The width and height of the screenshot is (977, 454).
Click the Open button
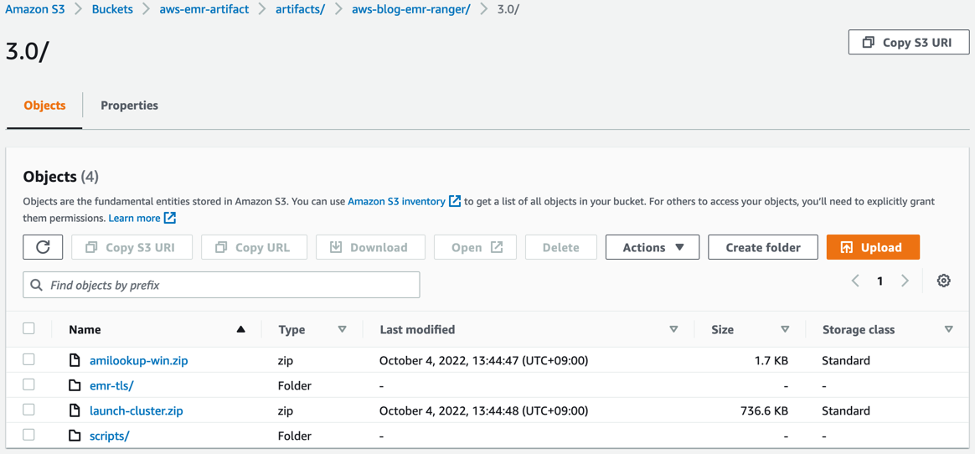click(475, 247)
